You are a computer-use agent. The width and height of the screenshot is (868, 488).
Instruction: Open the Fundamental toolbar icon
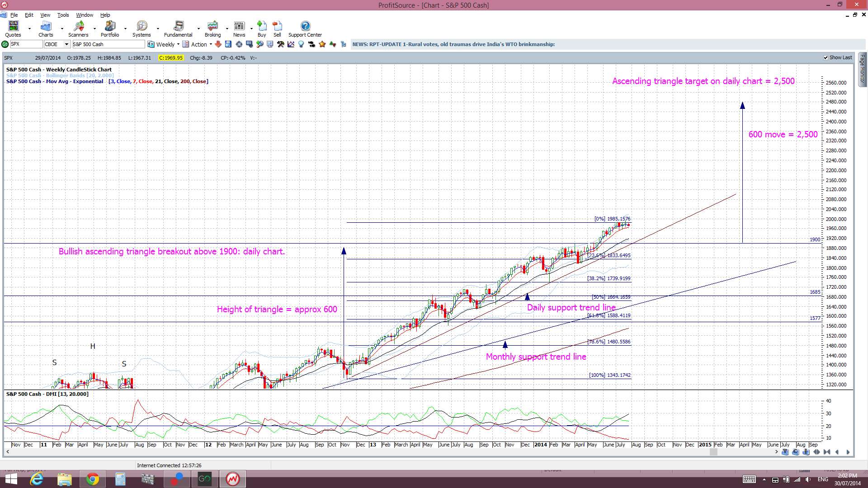(178, 29)
